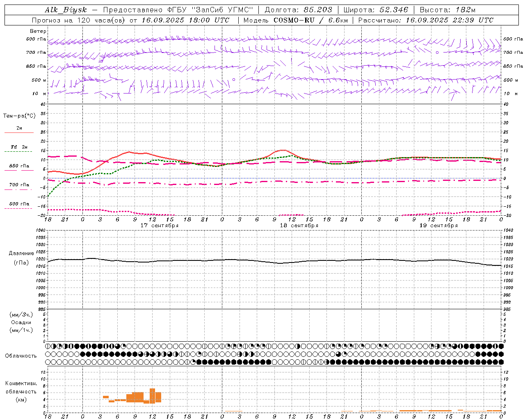The image size is (525, 420).
Task: Click the '19 сентября' date label
Action: pos(438,226)
